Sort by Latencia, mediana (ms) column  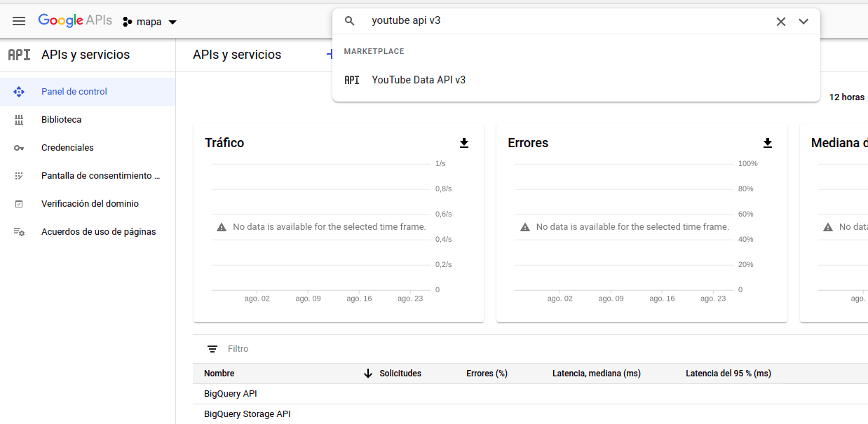tap(597, 374)
